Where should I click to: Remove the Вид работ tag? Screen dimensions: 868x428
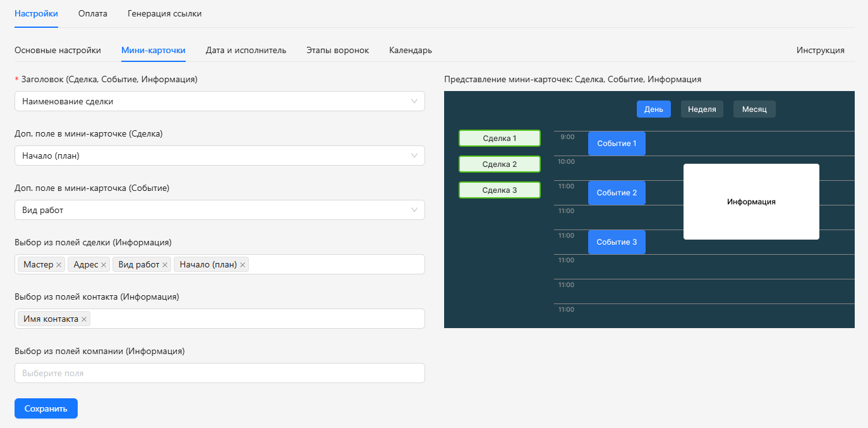(x=165, y=265)
